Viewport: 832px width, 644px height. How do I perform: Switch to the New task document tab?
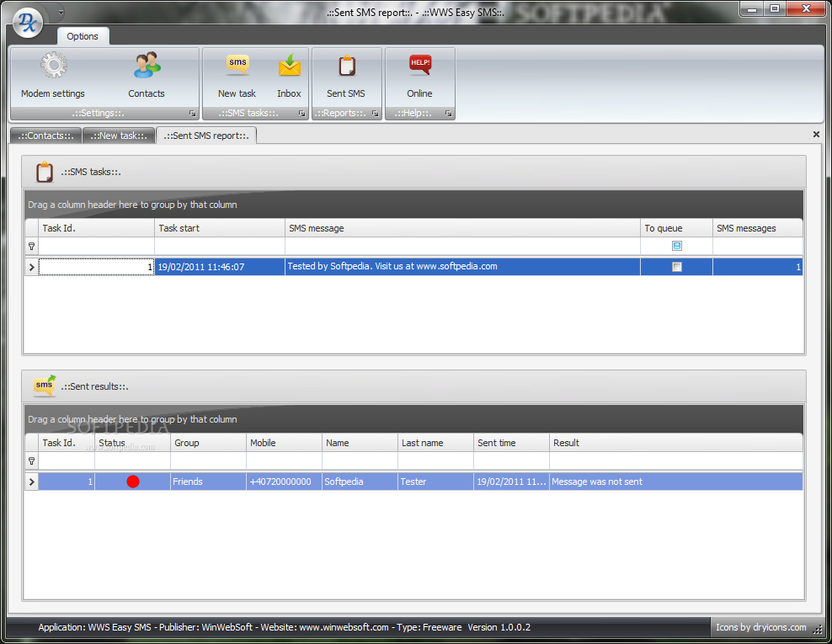[x=119, y=136]
